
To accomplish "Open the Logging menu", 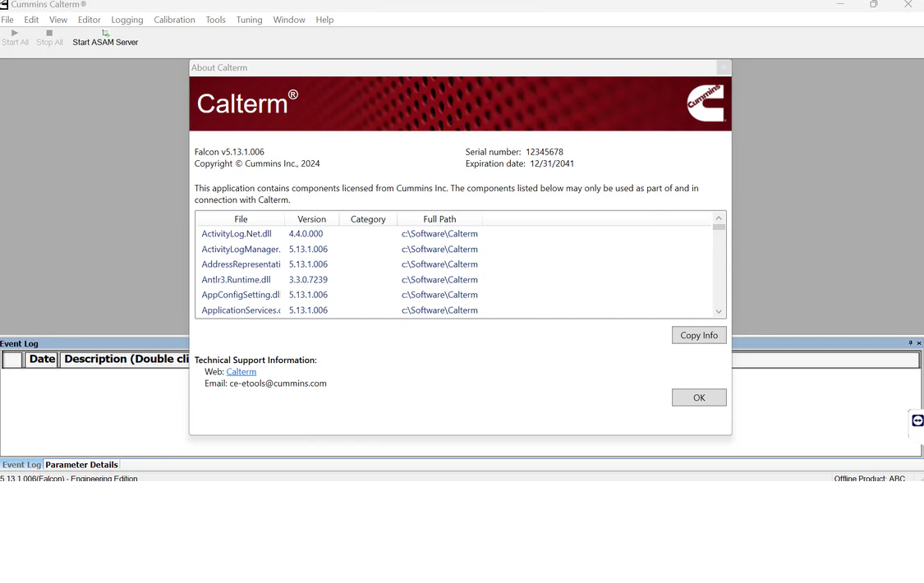I will (126, 20).
